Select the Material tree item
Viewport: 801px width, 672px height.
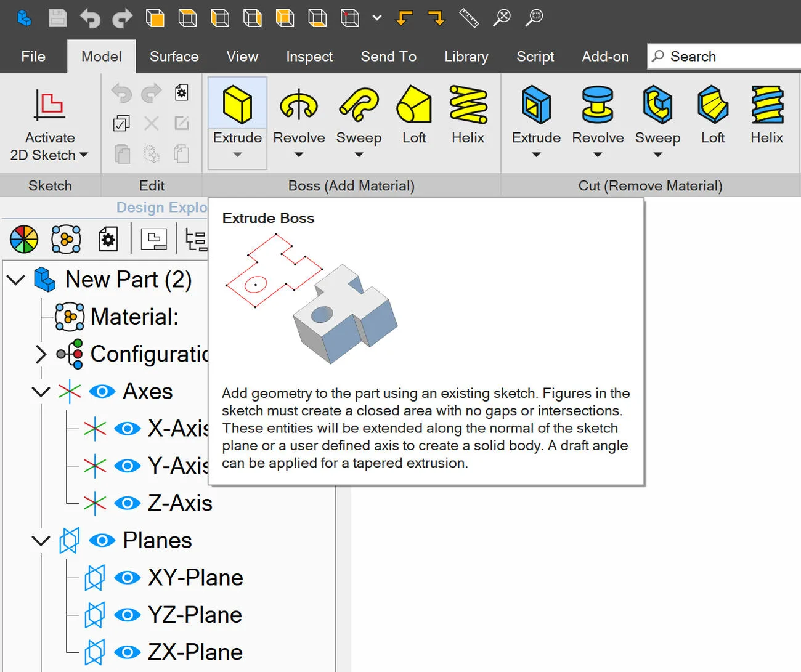click(134, 317)
